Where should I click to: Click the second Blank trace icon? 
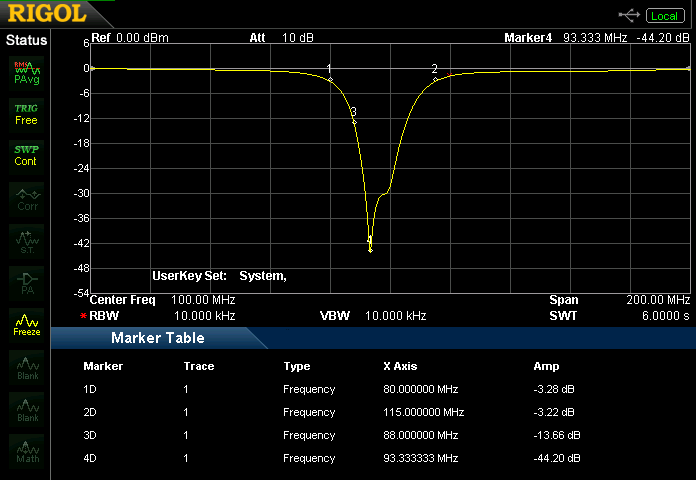pyautogui.click(x=27, y=410)
